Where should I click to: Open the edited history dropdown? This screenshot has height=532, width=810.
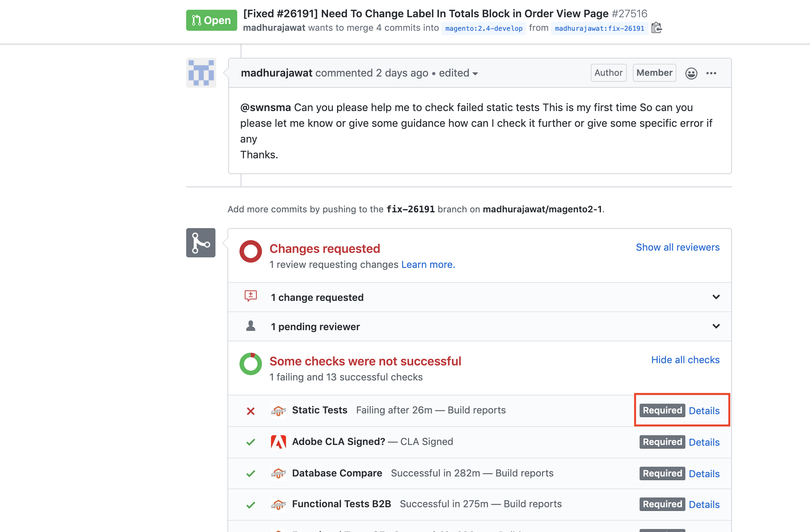click(x=459, y=73)
